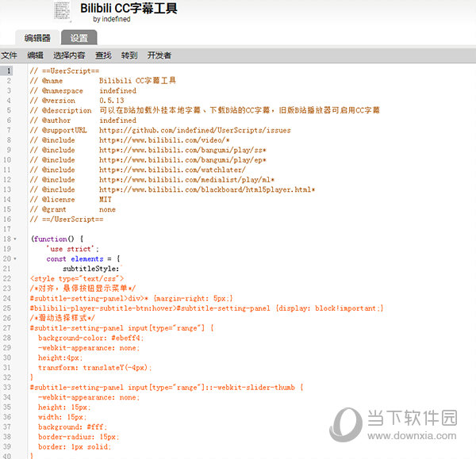
Task: Click the 'use strict' statement
Action: pos(72,249)
